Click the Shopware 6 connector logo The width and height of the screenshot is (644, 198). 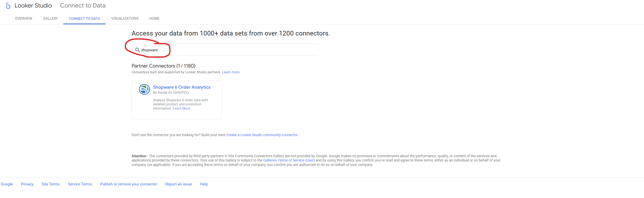click(x=144, y=89)
